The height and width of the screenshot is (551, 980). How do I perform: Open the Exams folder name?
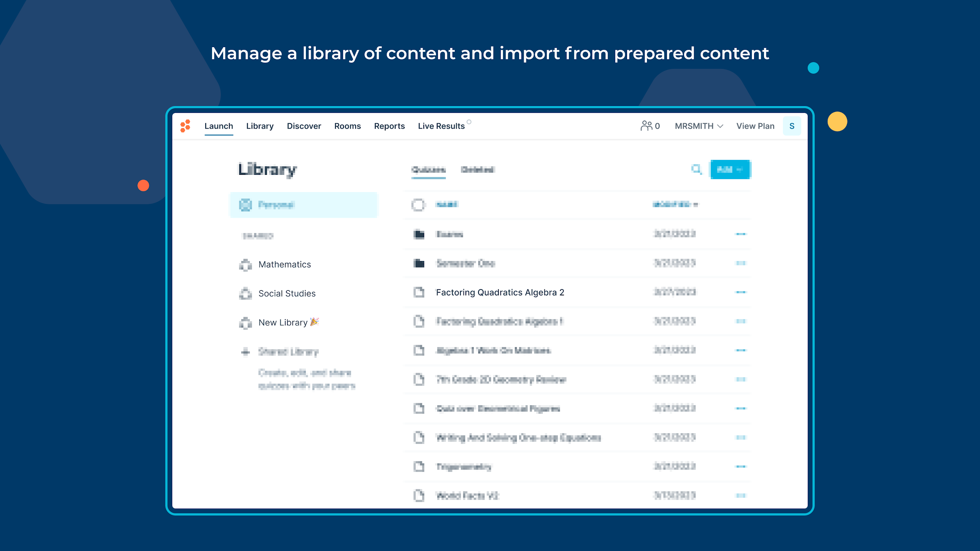pyautogui.click(x=449, y=234)
